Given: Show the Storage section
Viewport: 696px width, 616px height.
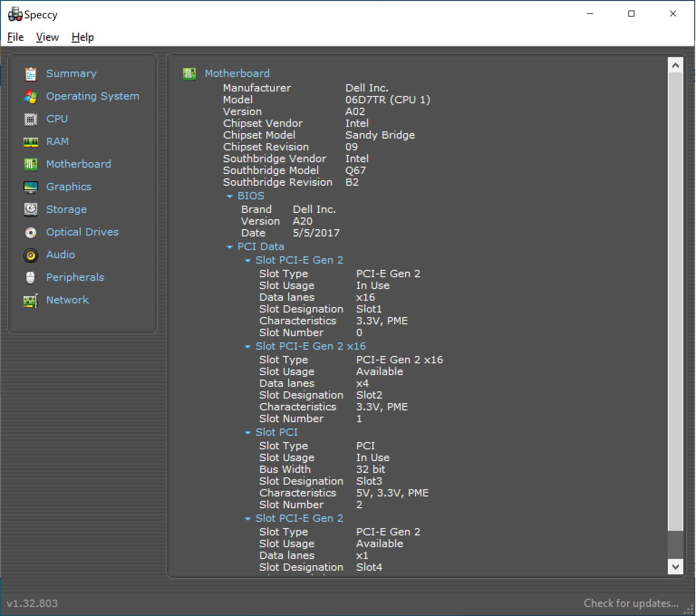Looking at the screenshot, I should pos(66,209).
